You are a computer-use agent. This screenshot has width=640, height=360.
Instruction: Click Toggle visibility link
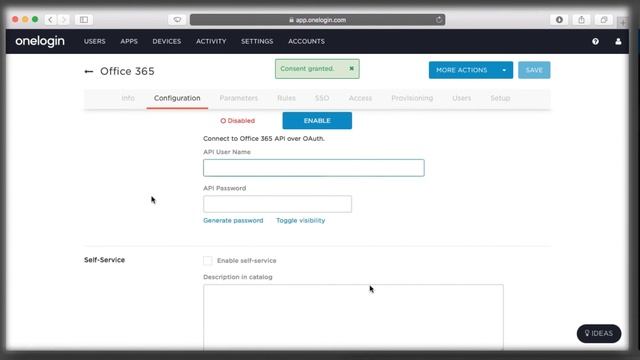pyautogui.click(x=301, y=220)
